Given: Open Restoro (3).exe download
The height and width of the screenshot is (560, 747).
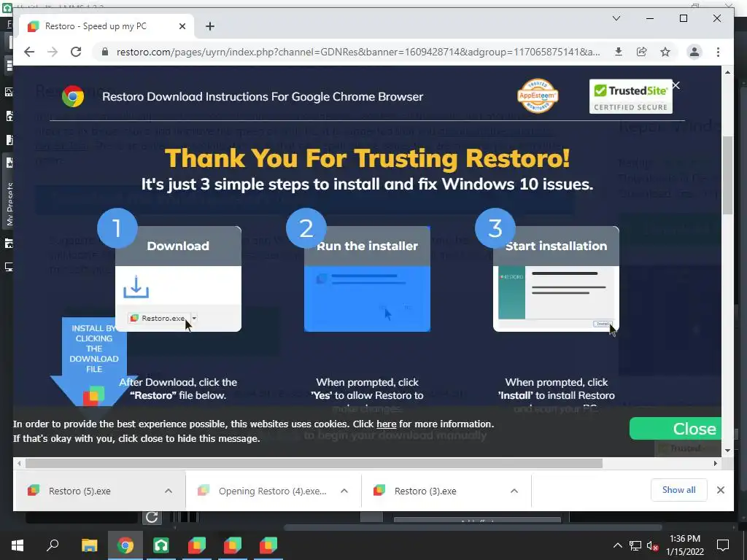Looking at the screenshot, I should [425, 491].
